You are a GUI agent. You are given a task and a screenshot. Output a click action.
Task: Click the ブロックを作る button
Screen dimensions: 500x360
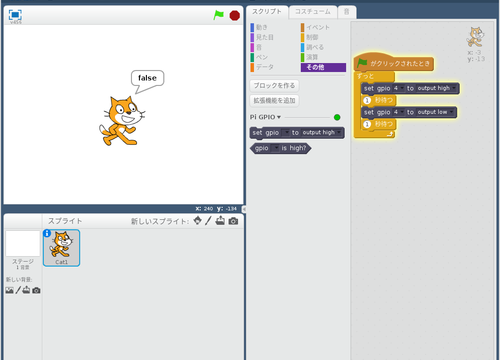pos(274,86)
